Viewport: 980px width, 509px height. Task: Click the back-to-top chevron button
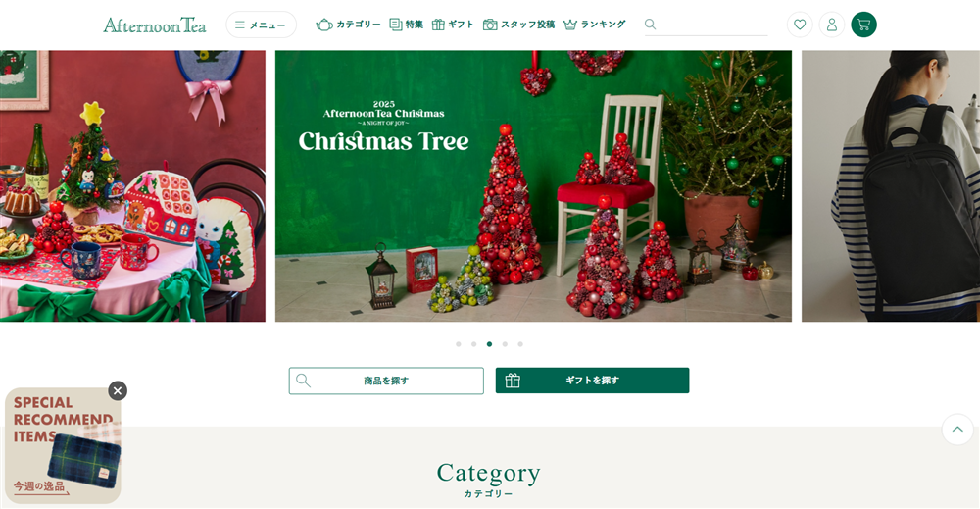[957, 429]
